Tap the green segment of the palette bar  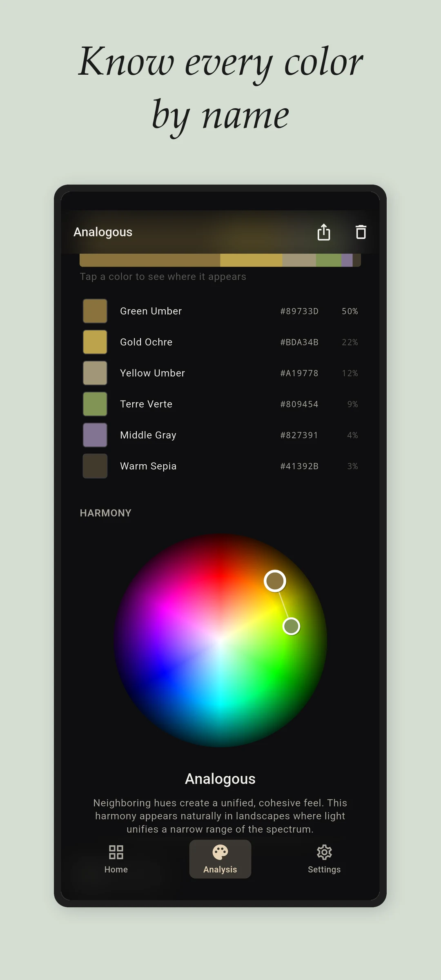(329, 260)
